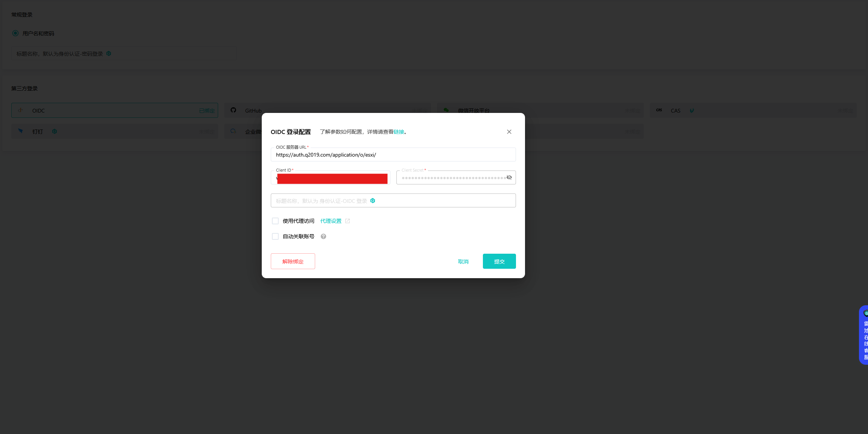Open the 代理设置 proxy settings link
The height and width of the screenshot is (434, 868).
pos(331,221)
